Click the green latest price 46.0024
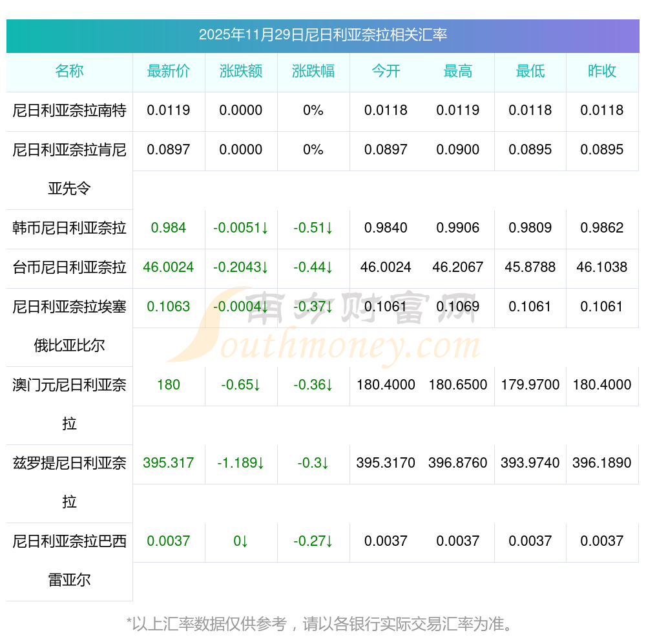 point(169,267)
